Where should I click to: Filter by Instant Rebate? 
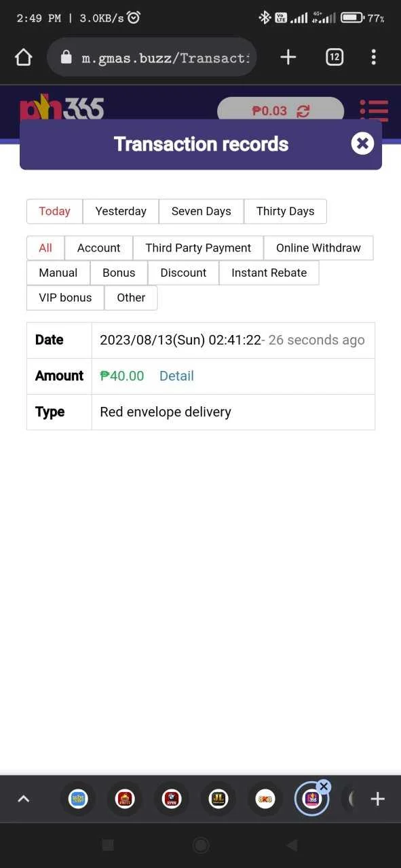point(269,273)
